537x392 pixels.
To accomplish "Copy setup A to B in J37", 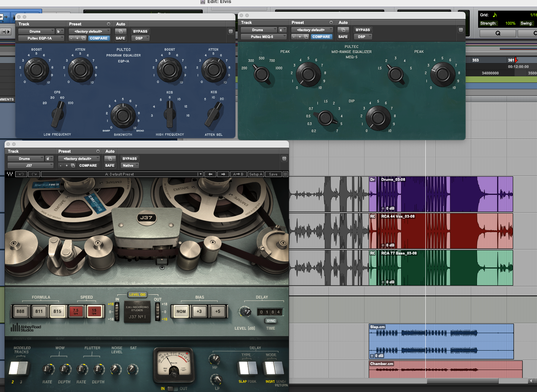I will [x=238, y=174].
